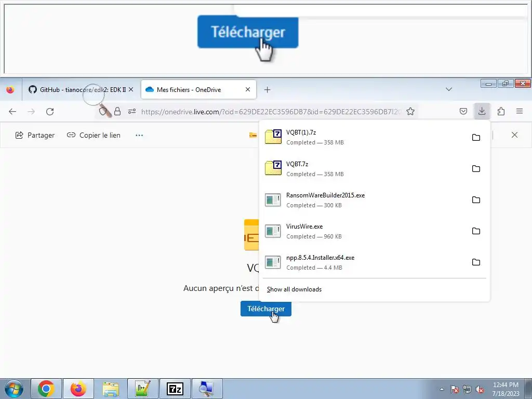Show VirusWire.exe in its folder
The width and height of the screenshot is (532, 399).
(476, 231)
